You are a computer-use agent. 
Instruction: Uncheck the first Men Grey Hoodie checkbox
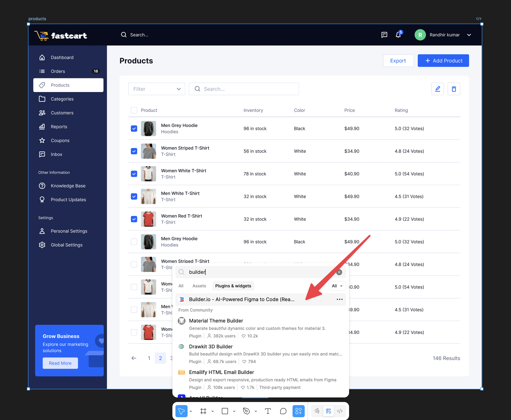click(134, 129)
